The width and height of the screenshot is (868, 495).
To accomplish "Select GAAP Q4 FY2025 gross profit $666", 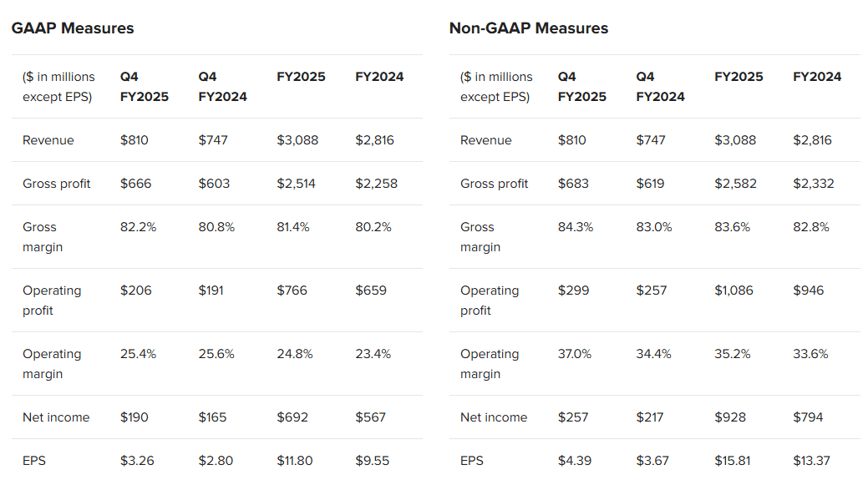I will coord(135,184).
